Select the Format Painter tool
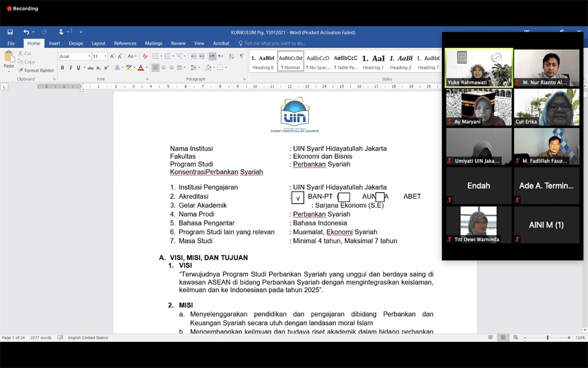 (36, 71)
